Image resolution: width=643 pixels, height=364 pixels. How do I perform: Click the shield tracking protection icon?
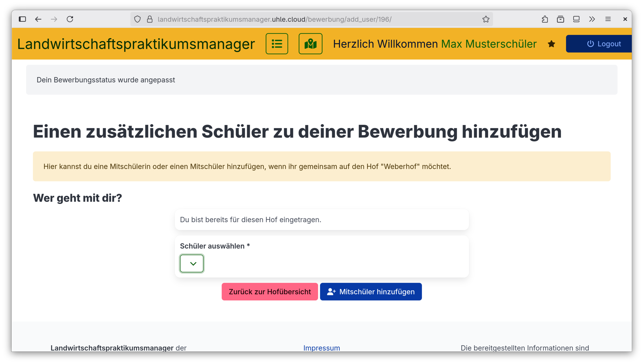[137, 19]
